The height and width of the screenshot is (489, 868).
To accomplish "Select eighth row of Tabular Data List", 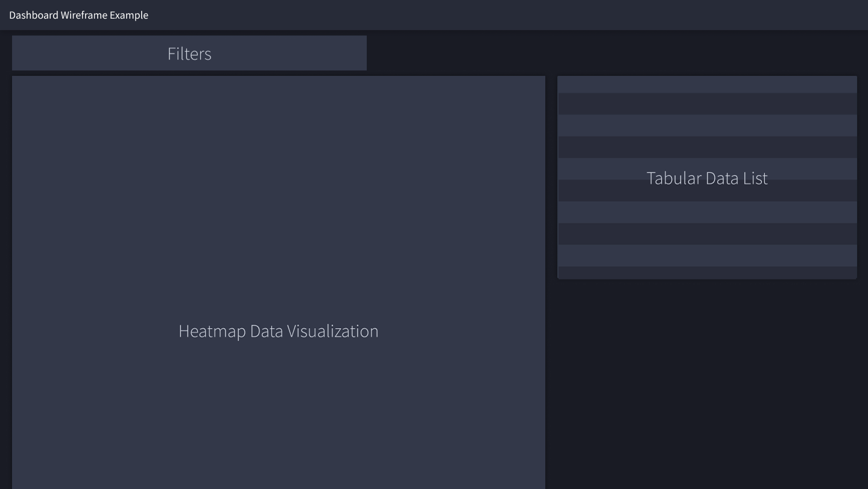I will coord(707,234).
